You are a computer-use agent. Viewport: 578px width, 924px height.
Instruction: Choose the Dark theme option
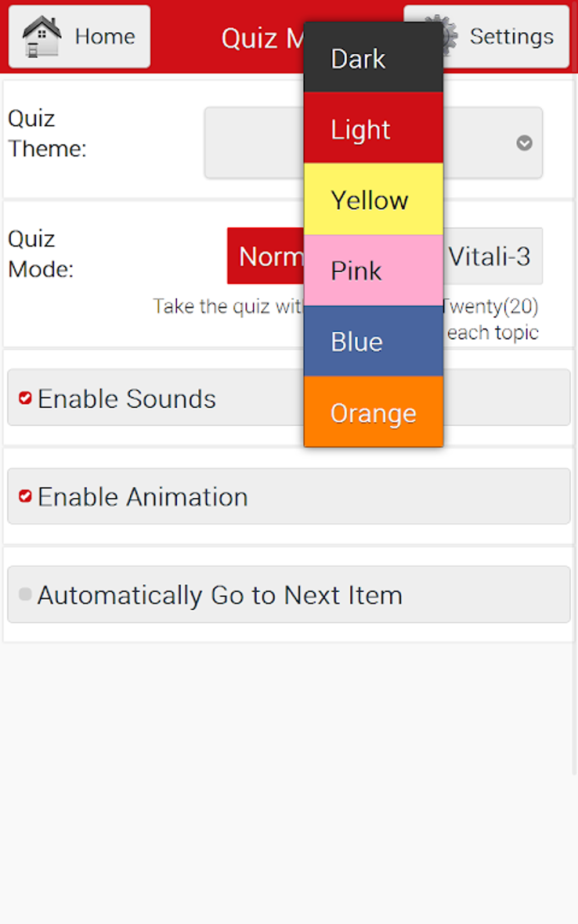pyautogui.click(x=373, y=58)
